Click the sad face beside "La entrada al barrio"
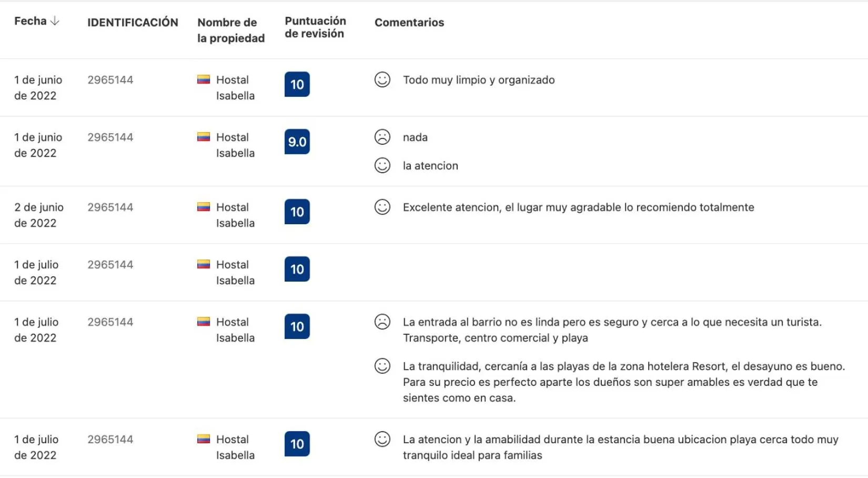The image size is (868, 478). 382,322
